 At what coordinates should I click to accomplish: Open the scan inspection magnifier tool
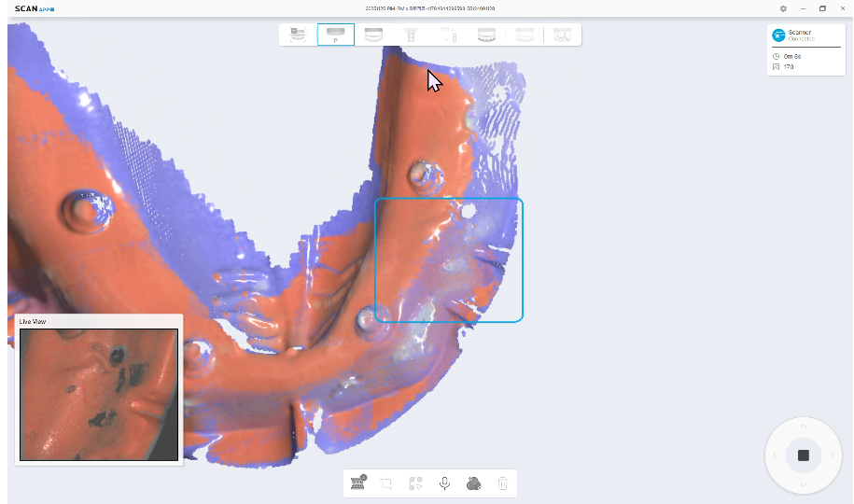point(561,35)
